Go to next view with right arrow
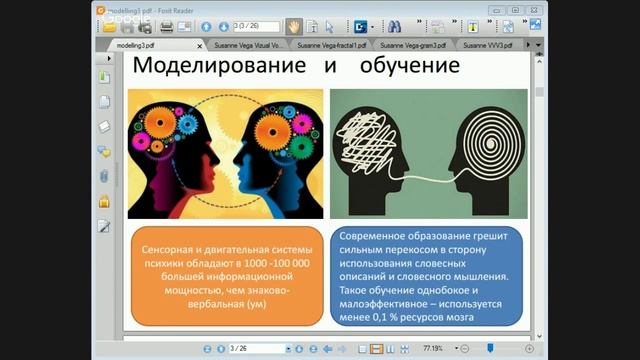Viewport: 640px width, 360px height. pos(342,349)
